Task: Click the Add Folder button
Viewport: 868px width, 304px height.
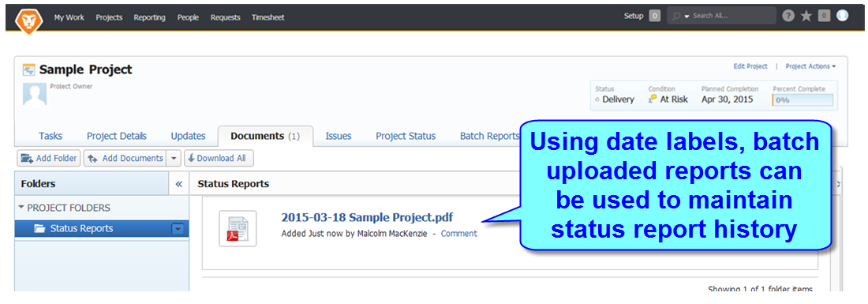Action: 49,159
